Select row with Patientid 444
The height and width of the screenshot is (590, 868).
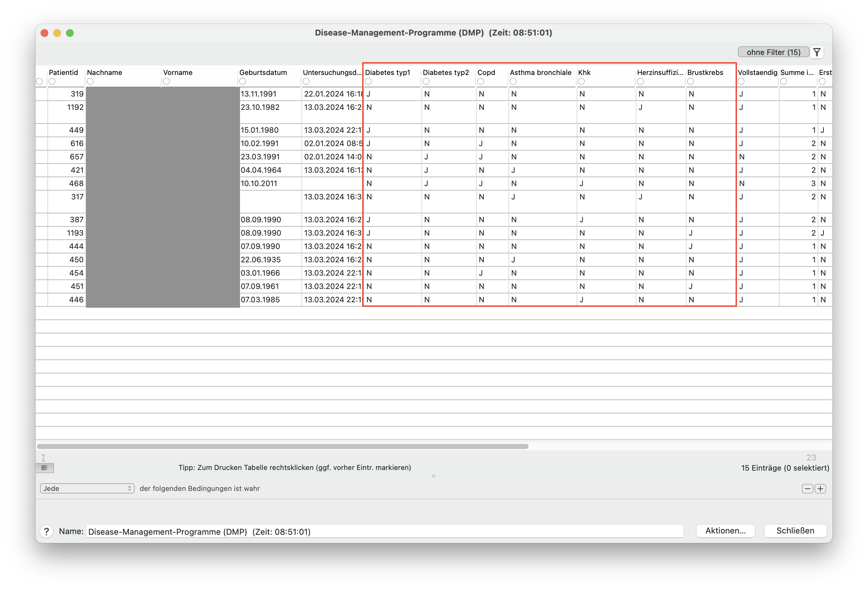click(x=434, y=247)
